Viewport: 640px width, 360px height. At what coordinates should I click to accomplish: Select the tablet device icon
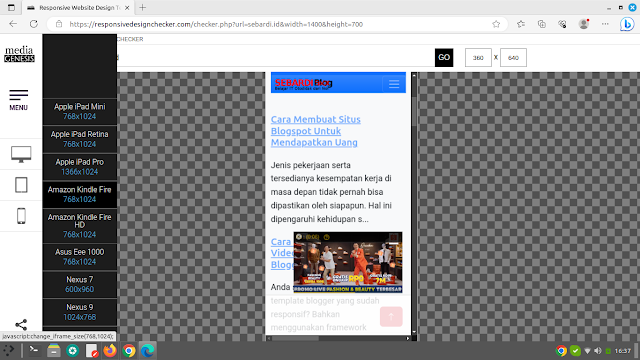point(21,185)
